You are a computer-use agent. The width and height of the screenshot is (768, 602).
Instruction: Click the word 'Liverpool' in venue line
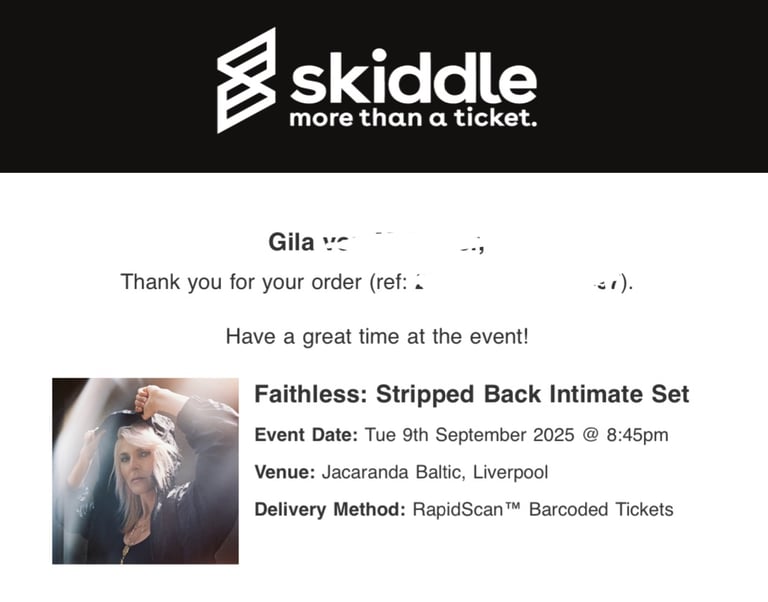tap(510, 472)
